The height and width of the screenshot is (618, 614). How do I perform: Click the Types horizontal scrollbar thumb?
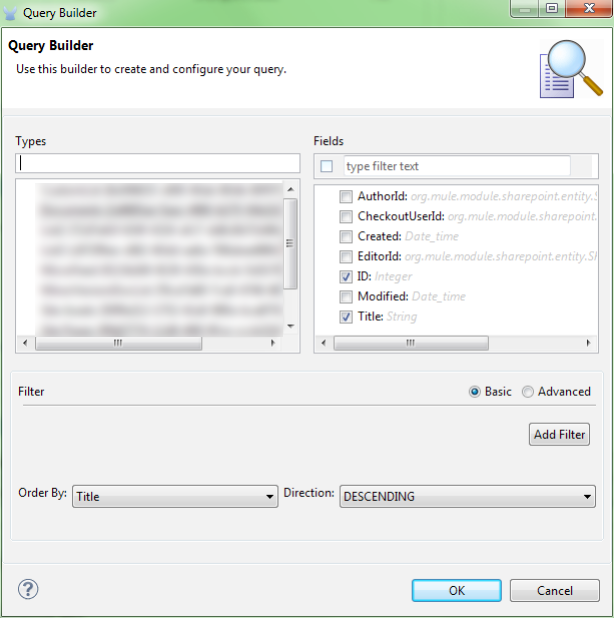(118, 343)
